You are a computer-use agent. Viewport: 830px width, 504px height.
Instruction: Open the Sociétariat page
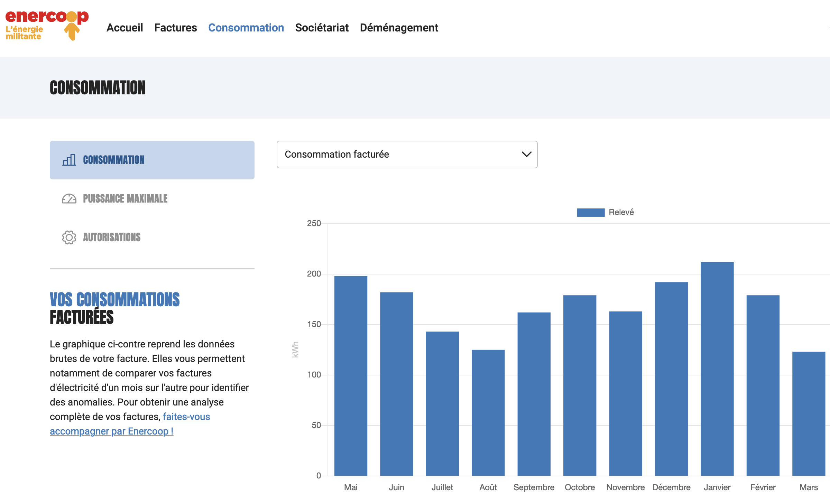(x=322, y=28)
